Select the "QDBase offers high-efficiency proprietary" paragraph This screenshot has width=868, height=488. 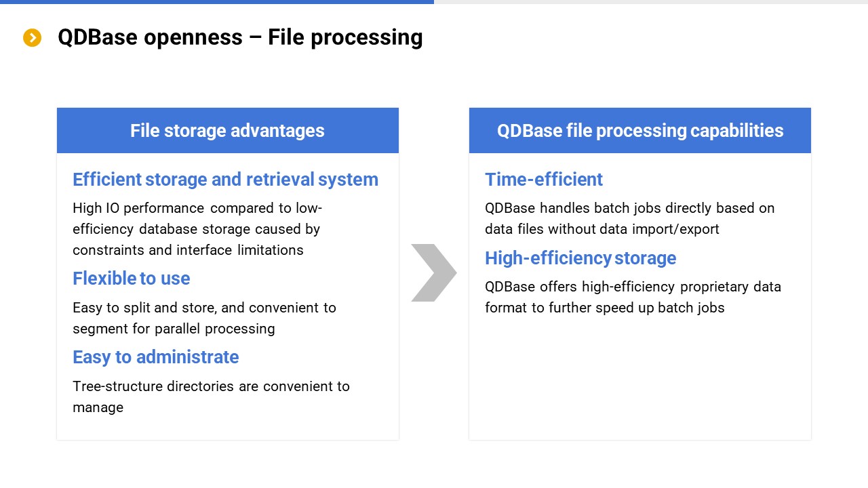click(633, 297)
